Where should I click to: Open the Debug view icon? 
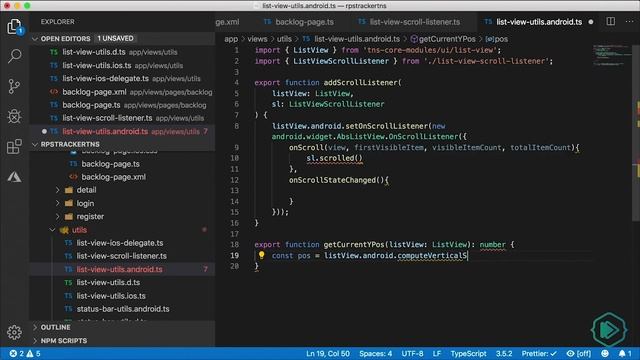click(x=14, y=116)
